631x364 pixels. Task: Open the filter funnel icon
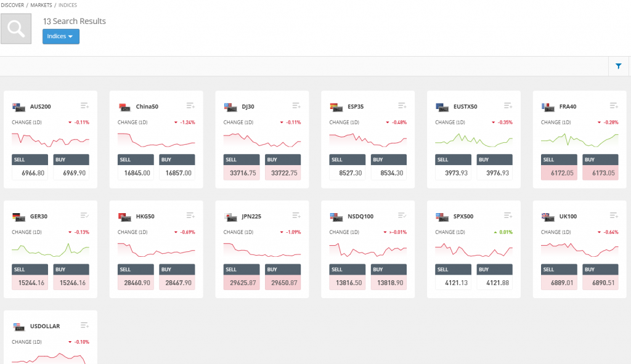point(619,67)
